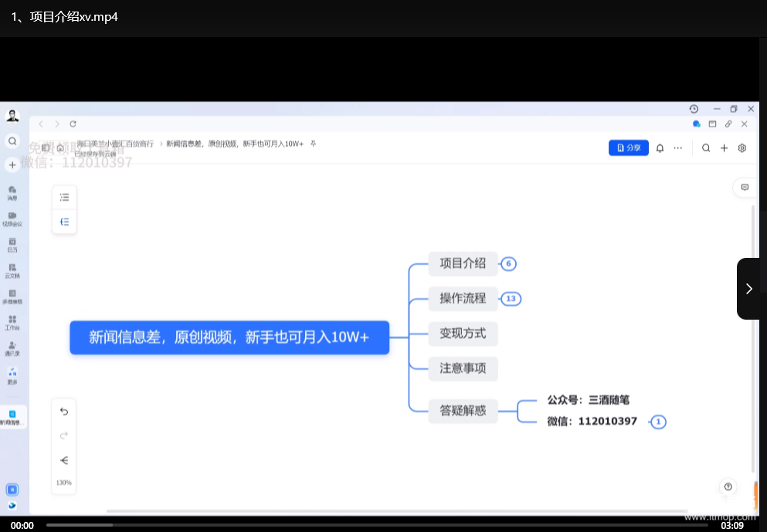Open the 视频会议 video meeting sidebar icon
The image size is (767, 532).
click(x=12, y=219)
